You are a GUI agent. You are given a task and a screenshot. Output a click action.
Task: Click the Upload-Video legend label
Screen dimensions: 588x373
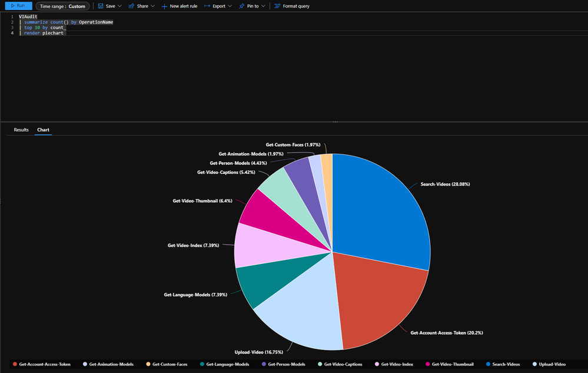coord(552,364)
